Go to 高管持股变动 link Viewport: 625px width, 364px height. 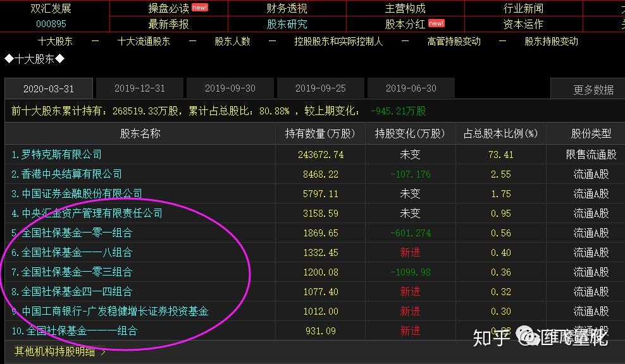454,42
